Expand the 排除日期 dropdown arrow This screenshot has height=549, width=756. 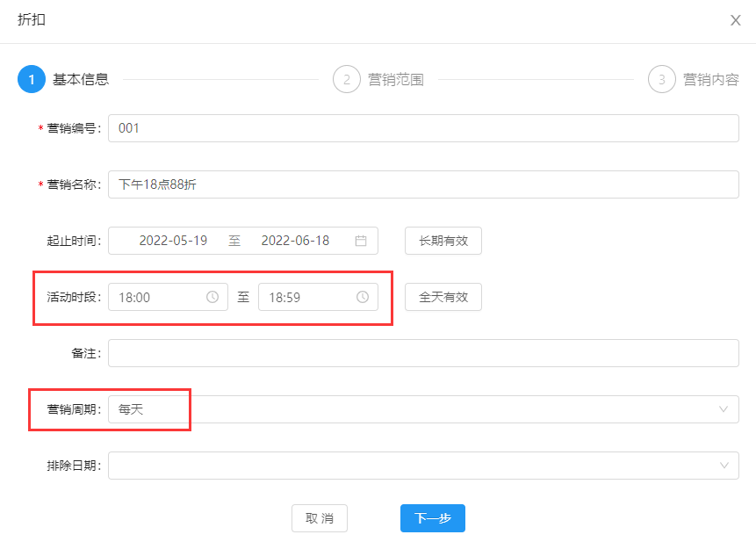tap(724, 466)
